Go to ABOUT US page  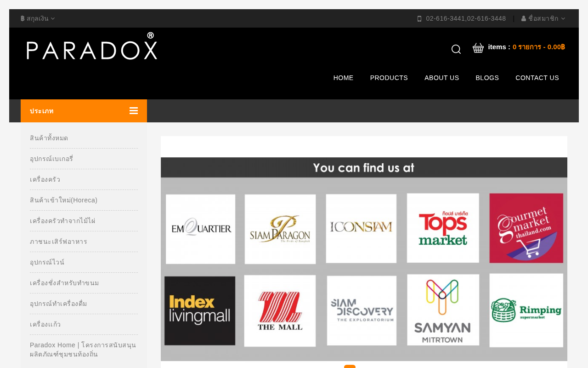click(442, 78)
